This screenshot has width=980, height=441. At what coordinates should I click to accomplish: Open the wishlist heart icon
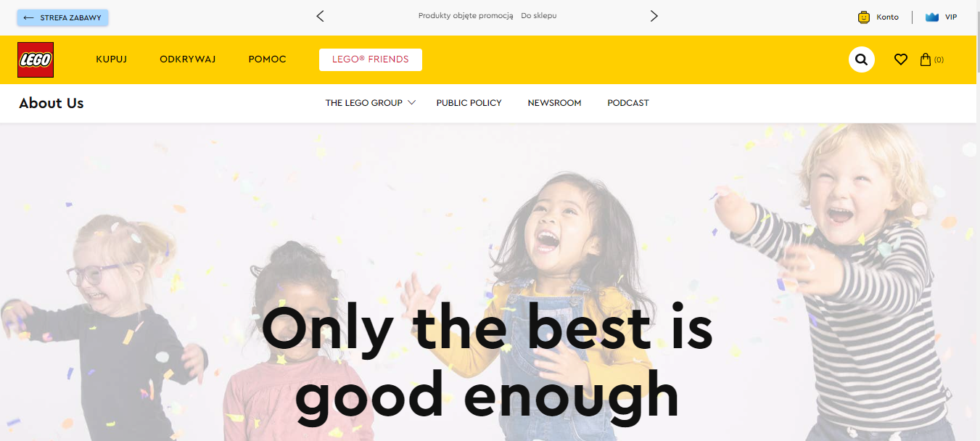900,59
